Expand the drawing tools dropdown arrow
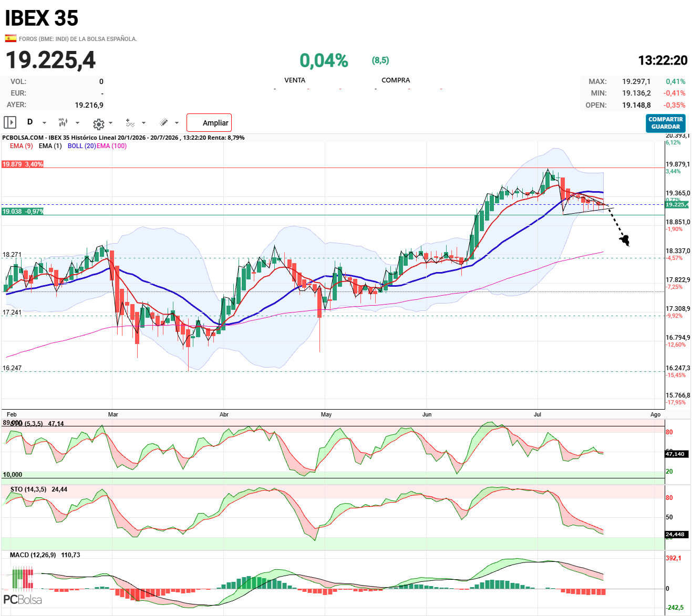 [x=177, y=123]
